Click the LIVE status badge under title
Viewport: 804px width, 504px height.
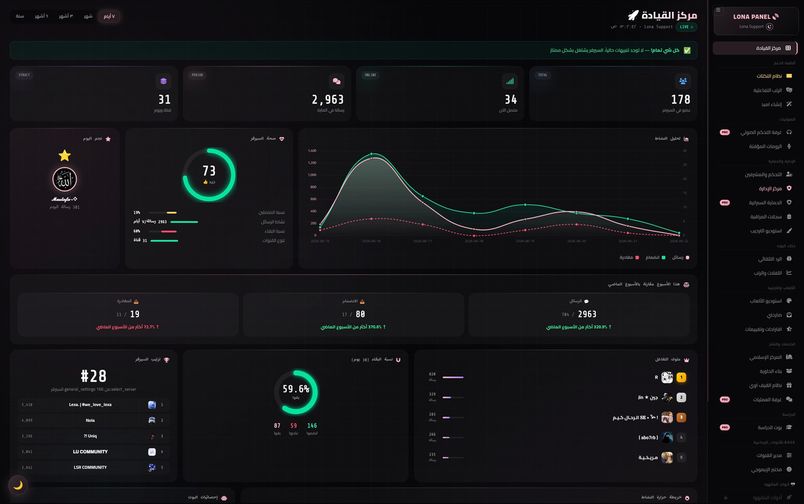pyautogui.click(x=686, y=27)
